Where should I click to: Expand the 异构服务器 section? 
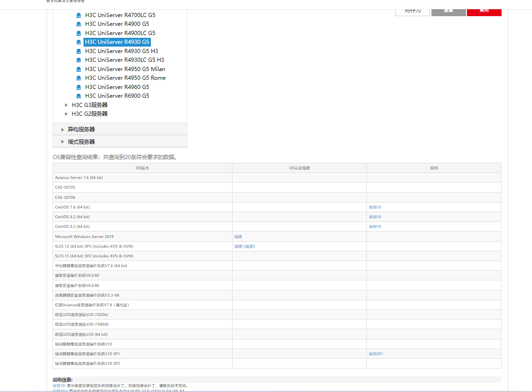click(x=62, y=130)
